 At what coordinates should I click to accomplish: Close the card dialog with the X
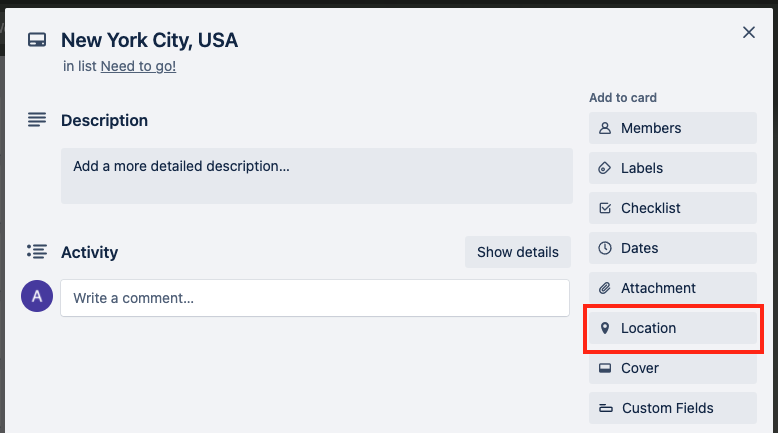click(x=749, y=32)
